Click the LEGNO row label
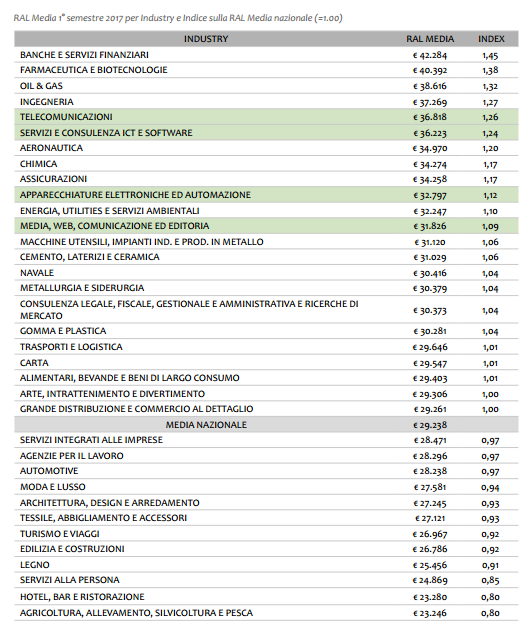Screen dimensions: 530x629 (x=35, y=565)
